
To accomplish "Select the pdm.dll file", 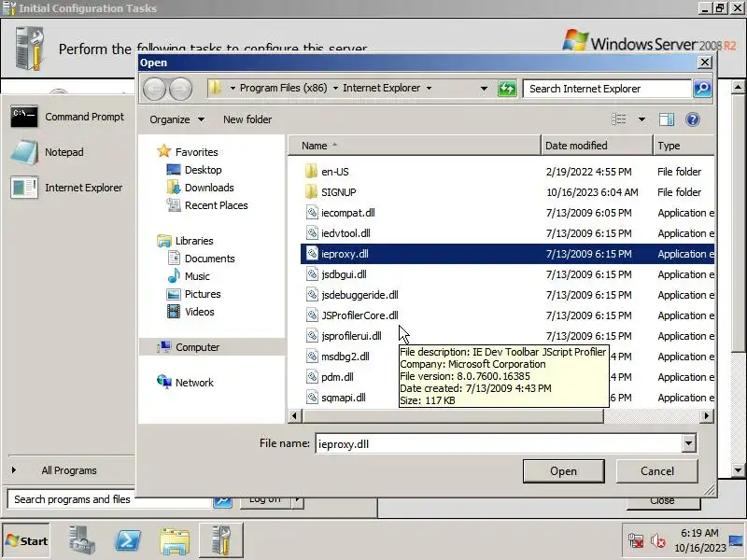I will coord(337,376).
